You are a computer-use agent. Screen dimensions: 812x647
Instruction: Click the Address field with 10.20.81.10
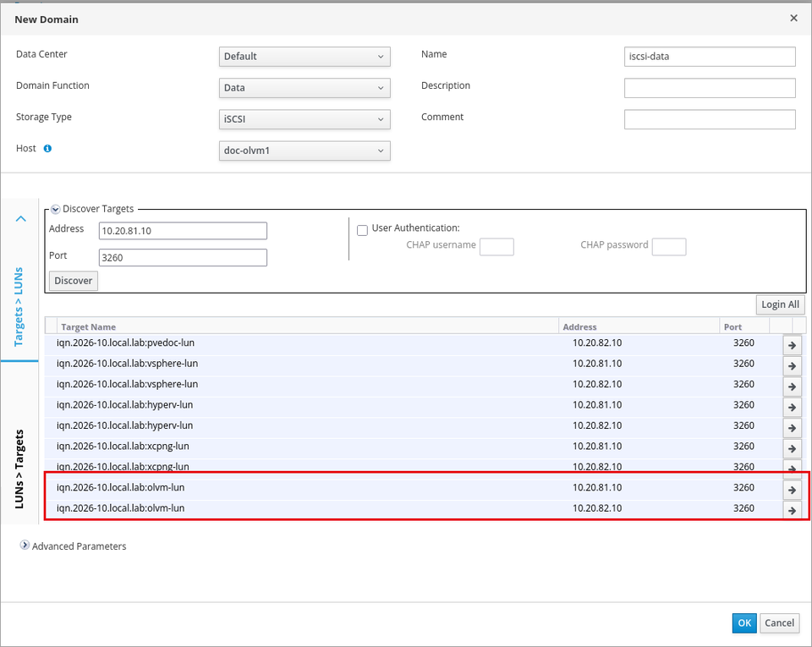pos(183,231)
